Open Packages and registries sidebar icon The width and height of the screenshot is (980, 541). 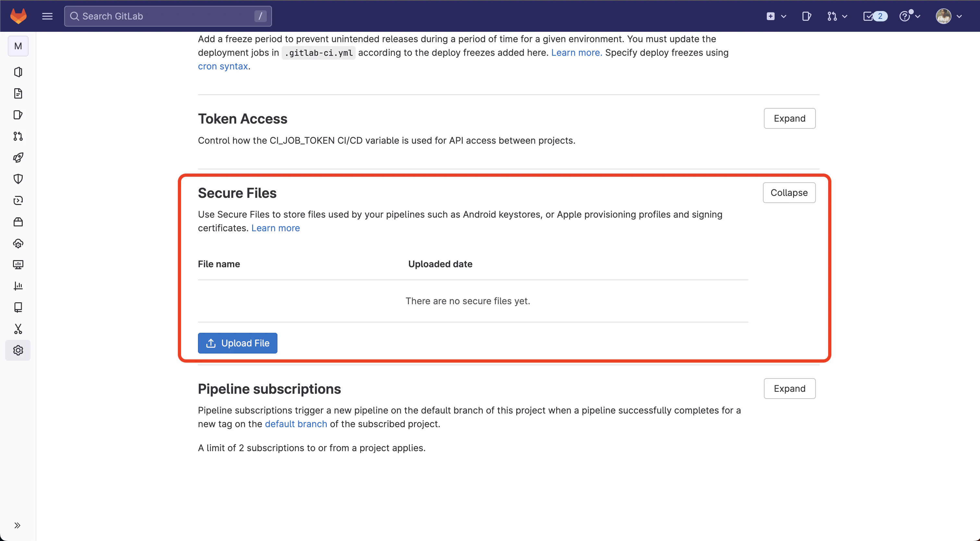tap(18, 222)
